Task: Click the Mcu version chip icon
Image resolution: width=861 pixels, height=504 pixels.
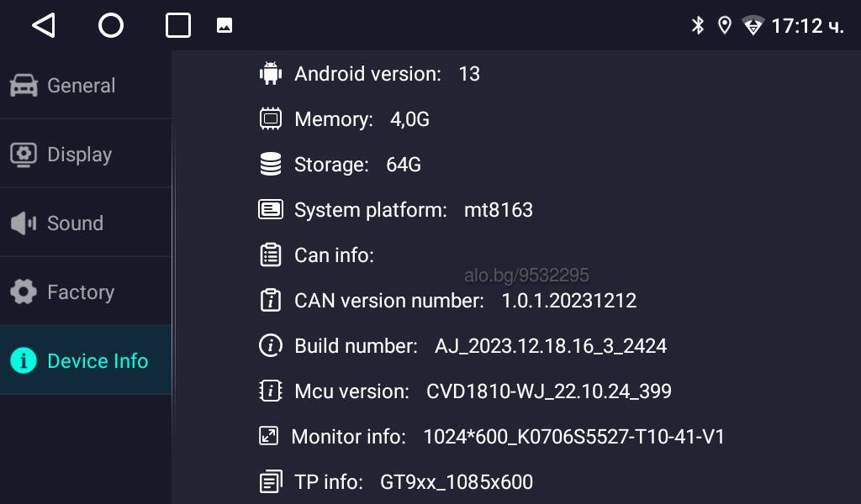Action: [x=271, y=391]
